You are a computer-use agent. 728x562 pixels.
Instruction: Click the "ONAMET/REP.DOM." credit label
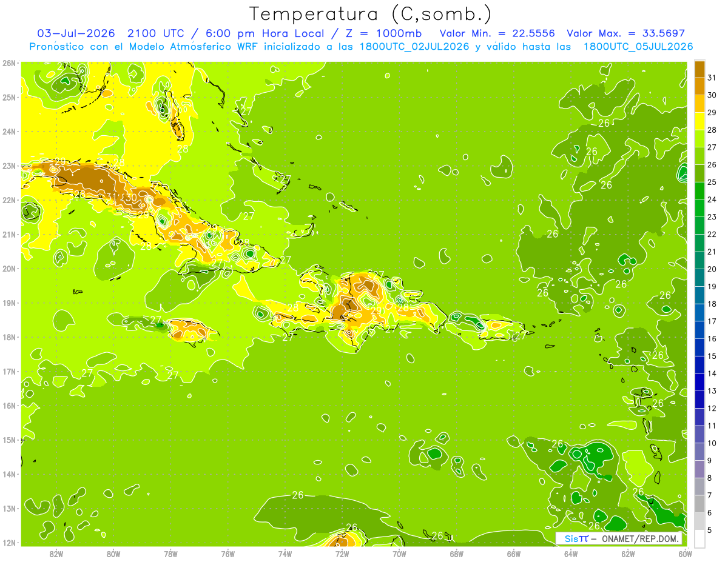click(x=640, y=538)
